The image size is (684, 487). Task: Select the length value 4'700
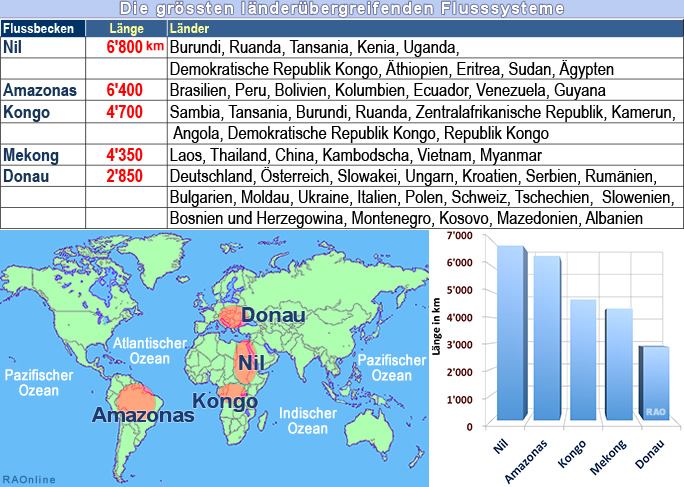pyautogui.click(x=124, y=112)
